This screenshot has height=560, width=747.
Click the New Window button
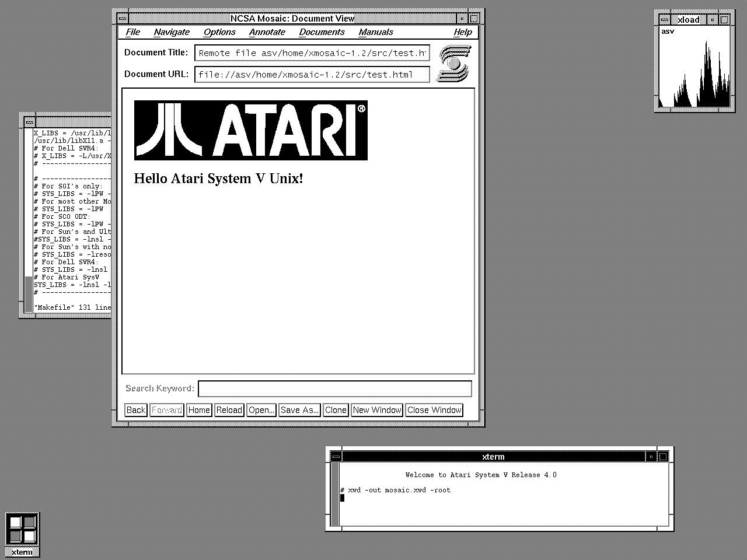(x=377, y=410)
